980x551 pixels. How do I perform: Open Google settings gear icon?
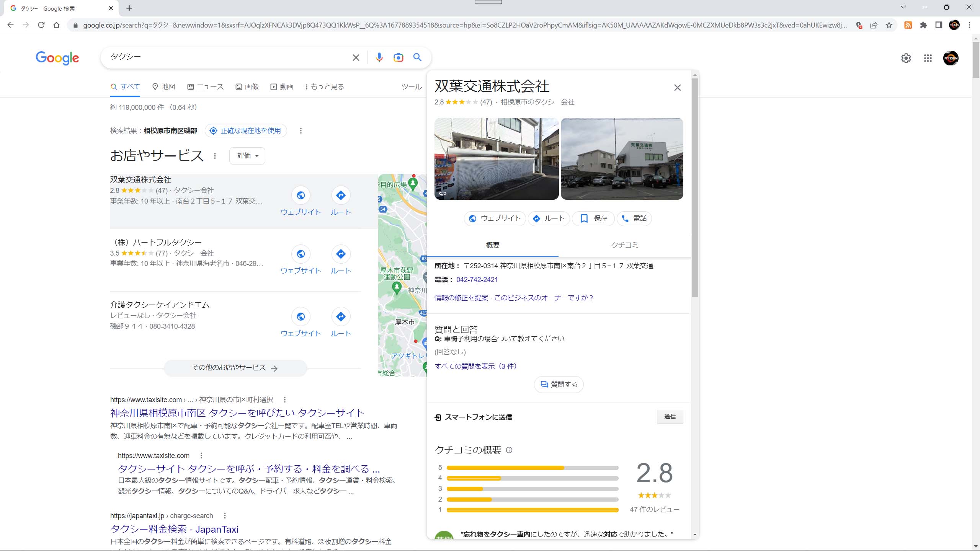point(906,58)
